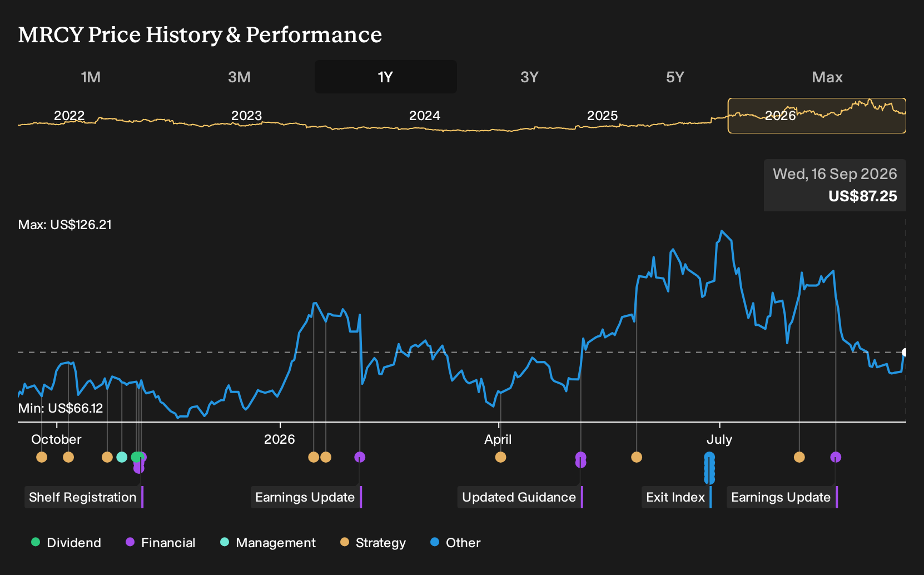Open the Earnings Update label near 2026
The image size is (924, 575).
tap(305, 497)
